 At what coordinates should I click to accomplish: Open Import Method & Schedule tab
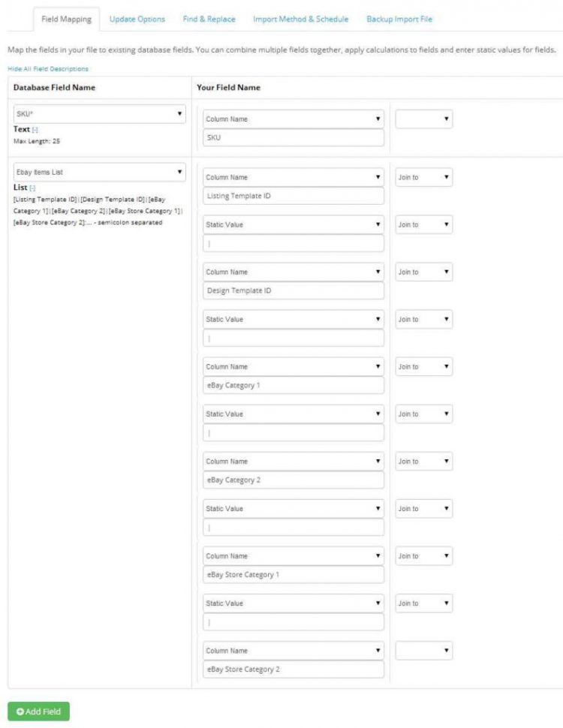click(x=300, y=19)
